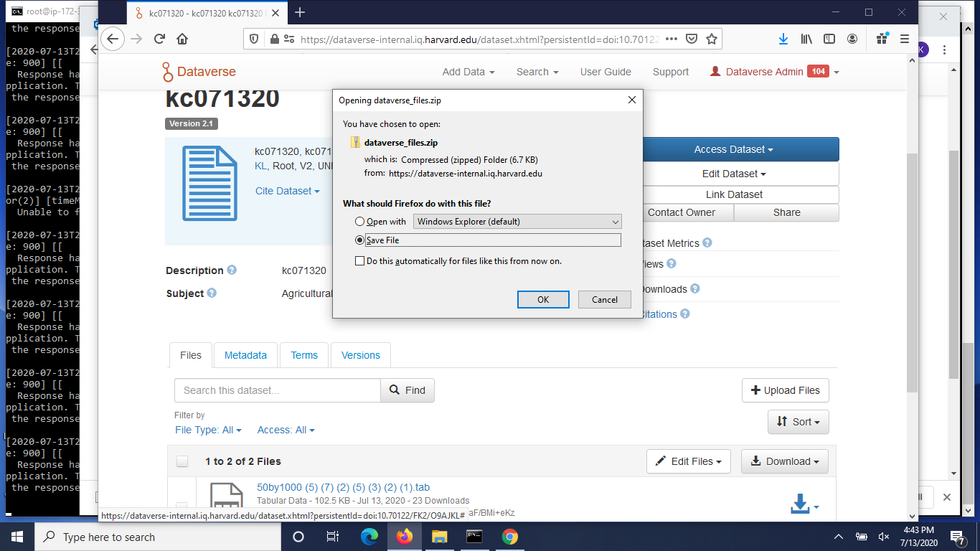The image size is (980, 551).
Task: Expand Edit Files dropdown
Action: [689, 461]
